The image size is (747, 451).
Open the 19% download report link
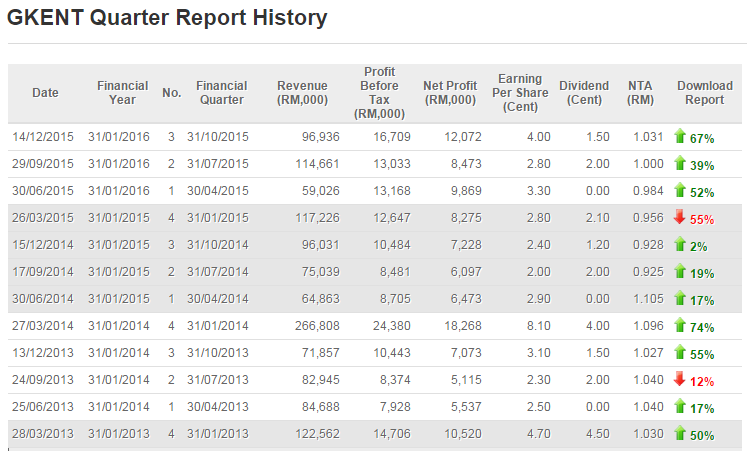tap(702, 274)
